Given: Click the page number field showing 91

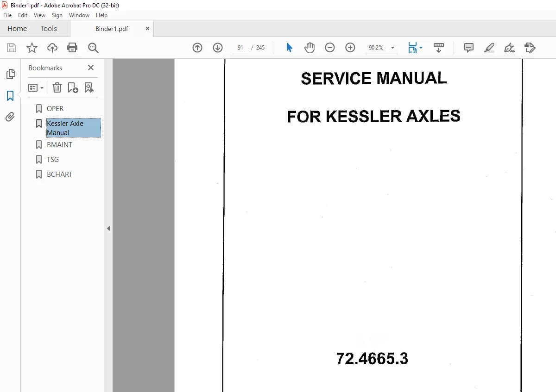Looking at the screenshot, I should pos(240,48).
